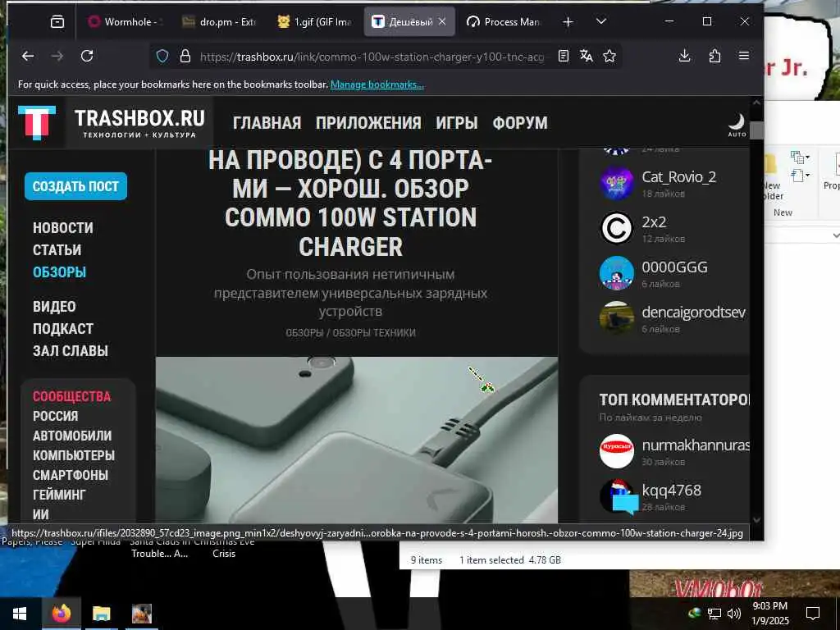Open ЗАЛ СЛАВЫ in the sidebar
Image resolution: width=840 pixels, height=630 pixels.
pyautogui.click(x=71, y=351)
